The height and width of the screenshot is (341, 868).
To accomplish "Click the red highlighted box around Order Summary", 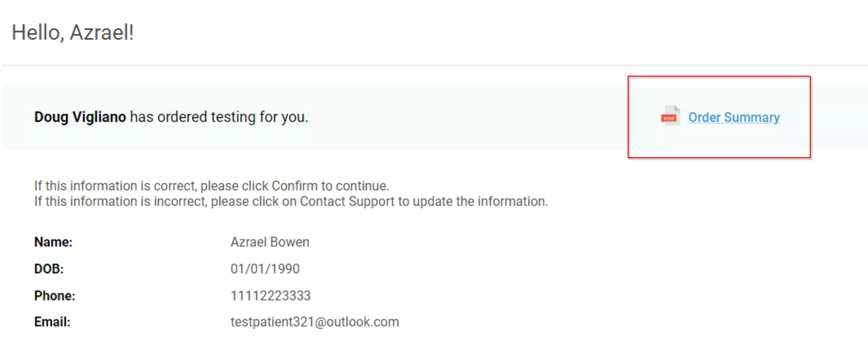I will pyautogui.click(x=719, y=117).
